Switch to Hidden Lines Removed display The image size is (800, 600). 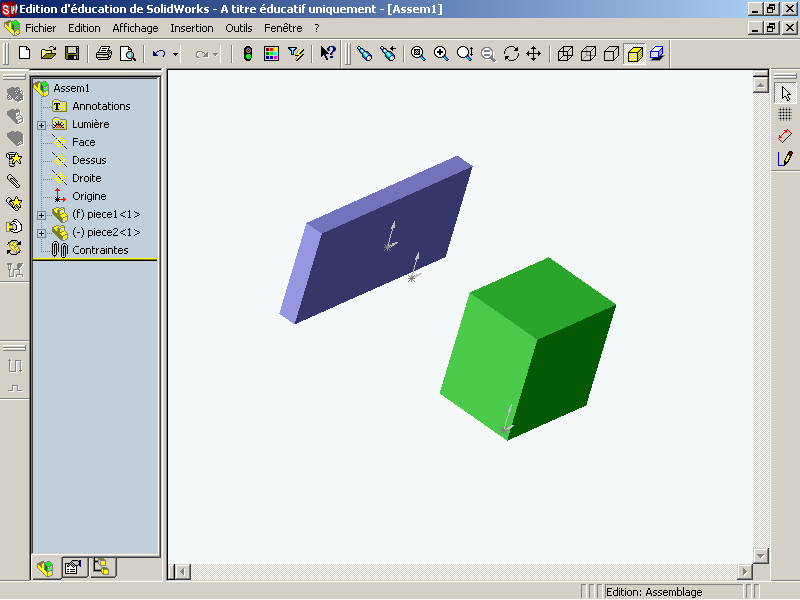point(611,54)
